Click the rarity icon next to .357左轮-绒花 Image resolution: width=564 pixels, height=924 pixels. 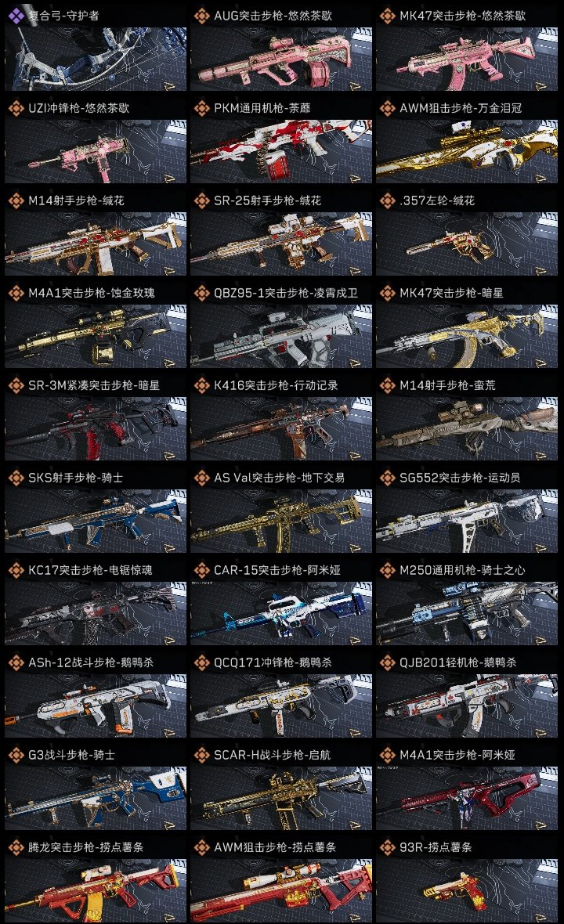point(387,200)
